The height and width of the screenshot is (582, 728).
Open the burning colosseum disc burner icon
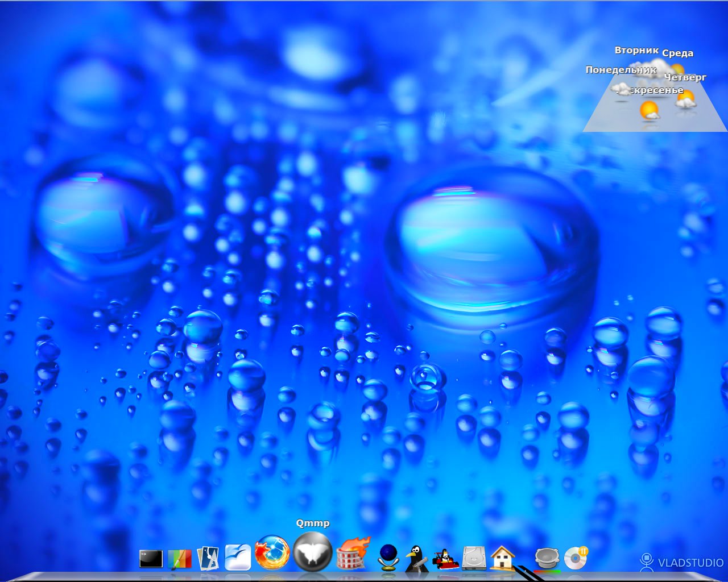(353, 554)
